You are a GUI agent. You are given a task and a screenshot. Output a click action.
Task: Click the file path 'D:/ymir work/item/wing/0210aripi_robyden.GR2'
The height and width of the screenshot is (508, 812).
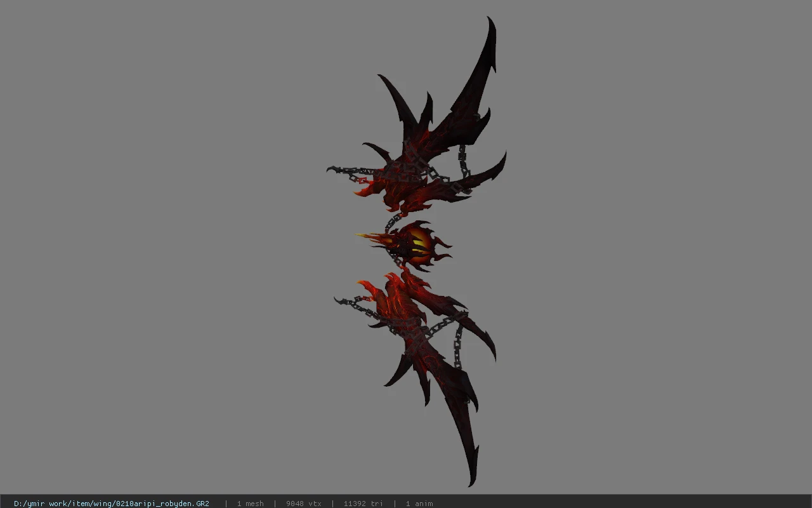pyautogui.click(x=112, y=504)
